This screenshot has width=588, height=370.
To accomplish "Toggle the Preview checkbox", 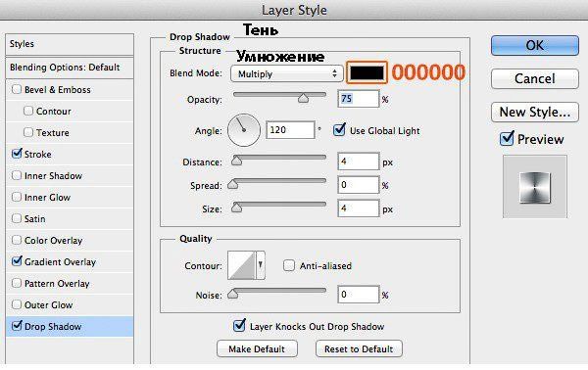I will (507, 139).
